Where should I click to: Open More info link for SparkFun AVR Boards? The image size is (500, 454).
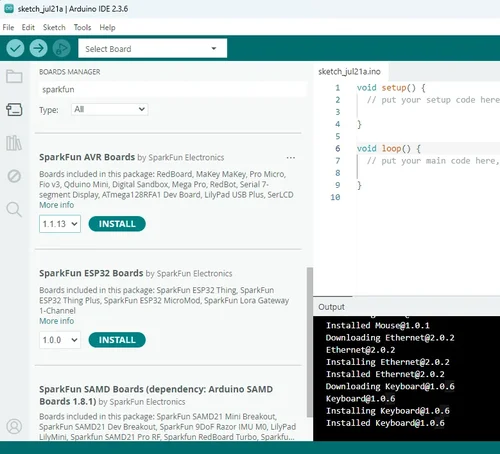point(57,205)
